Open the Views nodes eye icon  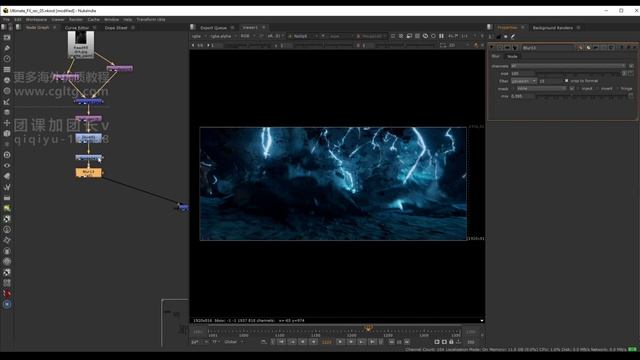pyautogui.click(x=7, y=166)
